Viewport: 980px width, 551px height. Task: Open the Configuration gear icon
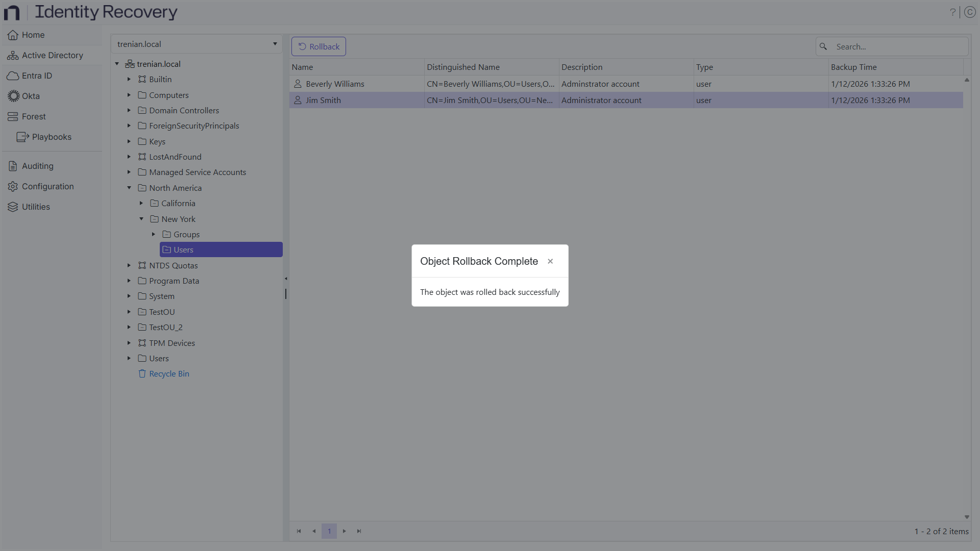pos(12,186)
